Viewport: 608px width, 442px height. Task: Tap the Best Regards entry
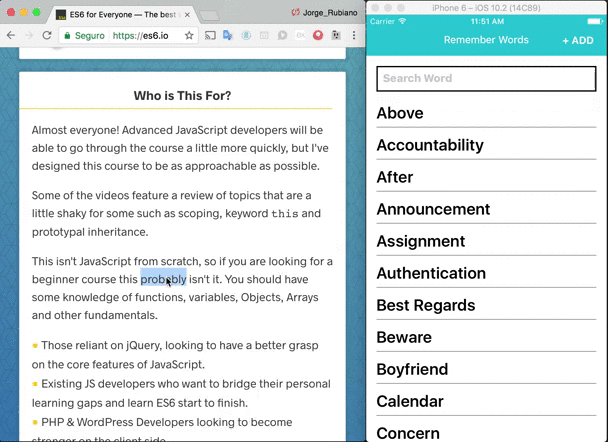click(x=486, y=306)
